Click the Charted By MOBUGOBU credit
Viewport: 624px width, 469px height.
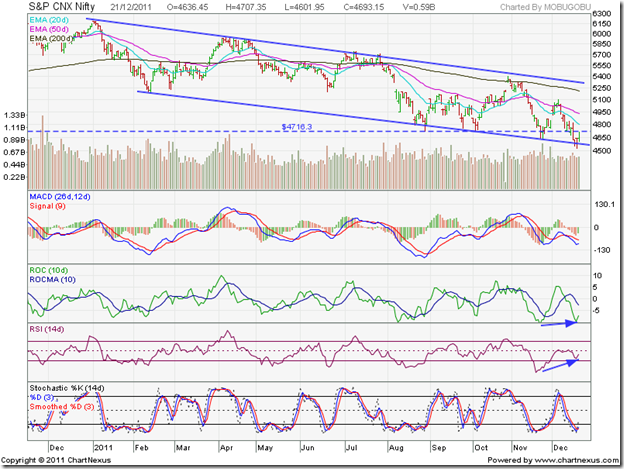545,7
